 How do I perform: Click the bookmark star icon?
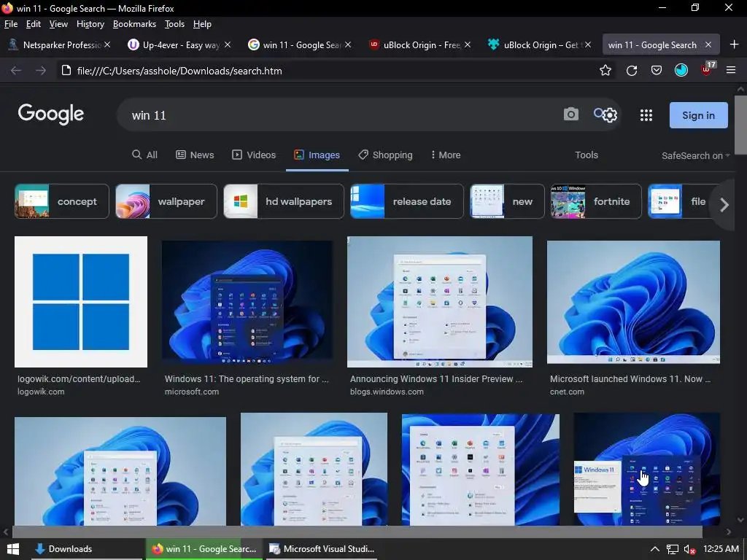click(605, 71)
